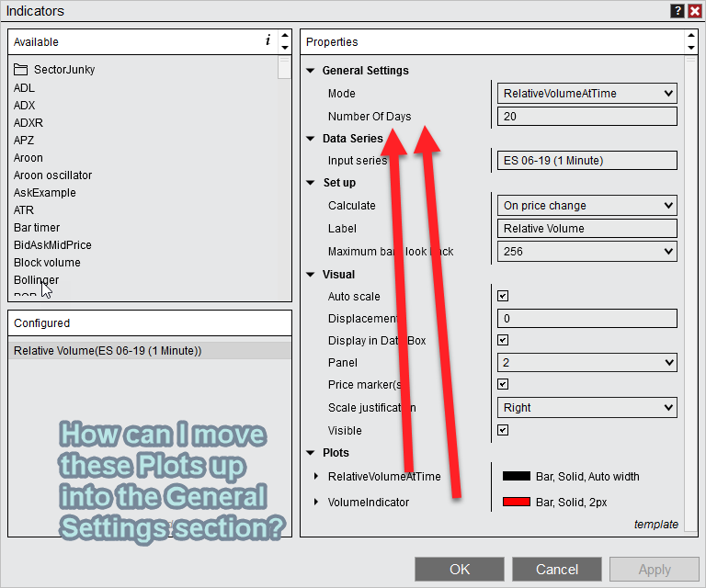Click the OK button
Image resolution: width=706 pixels, height=588 pixels.
tap(460, 569)
